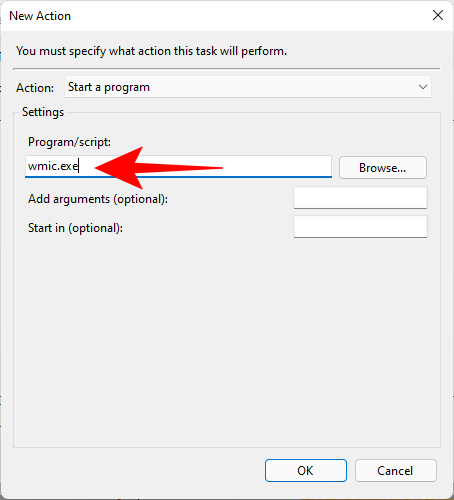Close the New Action dialog window
The image size is (454, 500).
[x=438, y=15]
